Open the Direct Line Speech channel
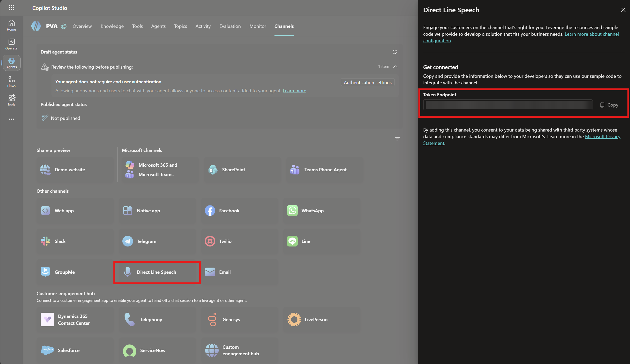The height and width of the screenshot is (364, 630). pos(157,272)
